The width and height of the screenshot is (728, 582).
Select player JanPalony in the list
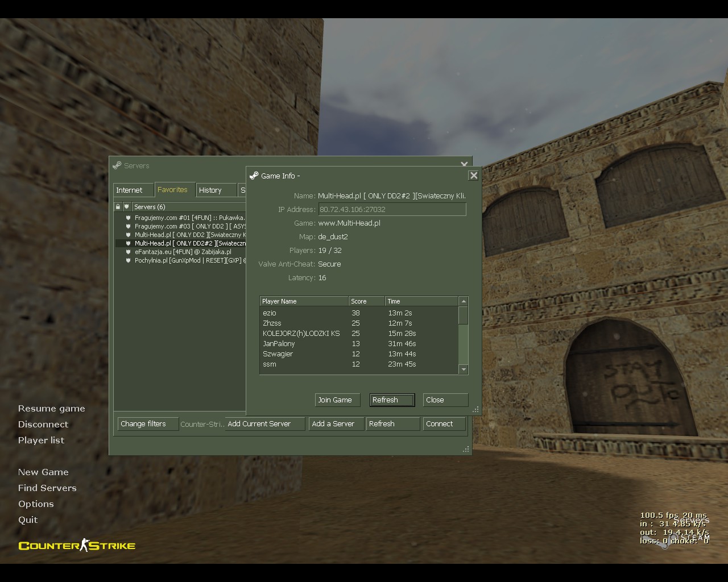coord(359,344)
